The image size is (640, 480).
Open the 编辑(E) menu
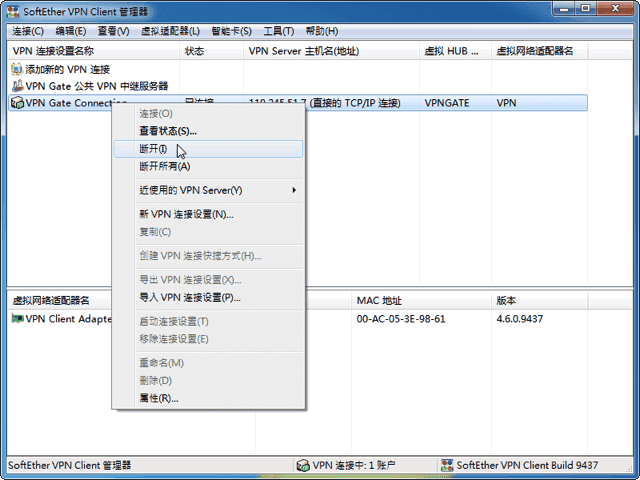pyautogui.click(x=71, y=31)
